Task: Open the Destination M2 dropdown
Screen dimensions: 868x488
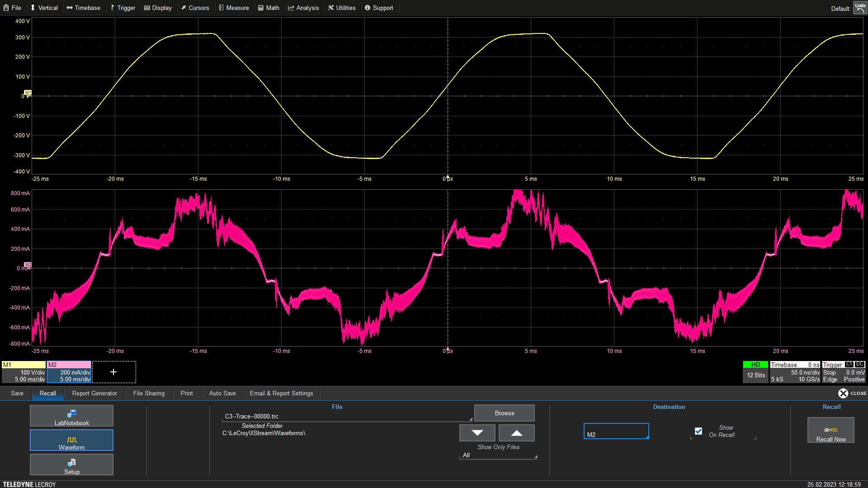Action: [x=616, y=432]
